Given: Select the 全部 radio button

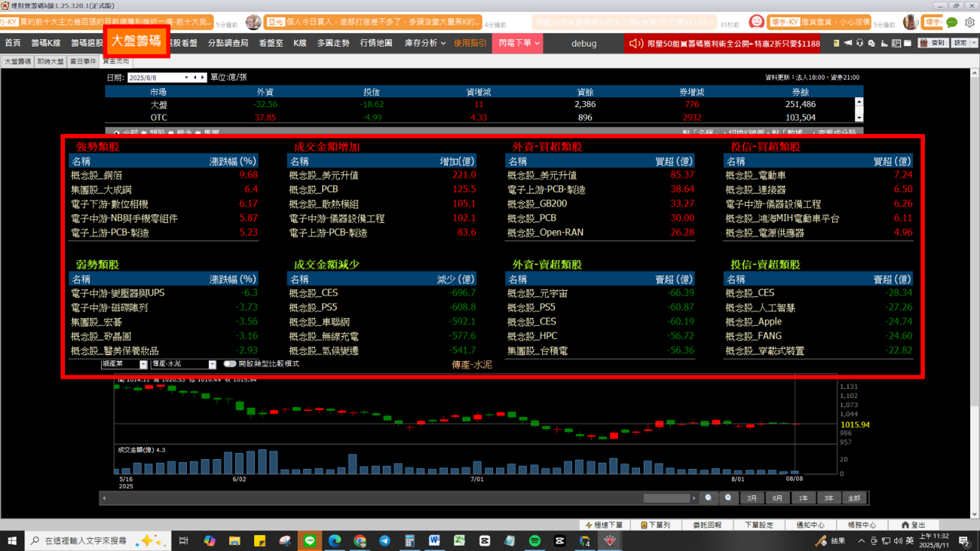Looking at the screenshot, I should pyautogui.click(x=116, y=132).
